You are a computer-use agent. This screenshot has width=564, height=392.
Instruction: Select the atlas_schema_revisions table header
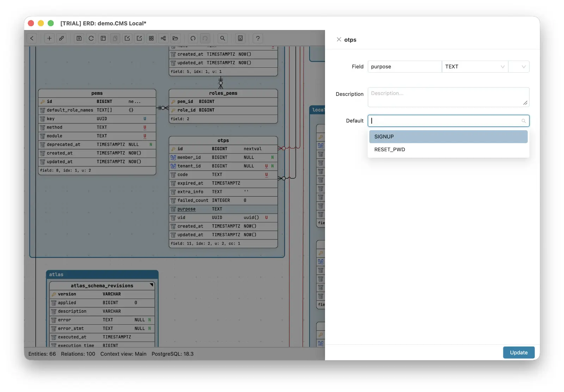click(102, 286)
